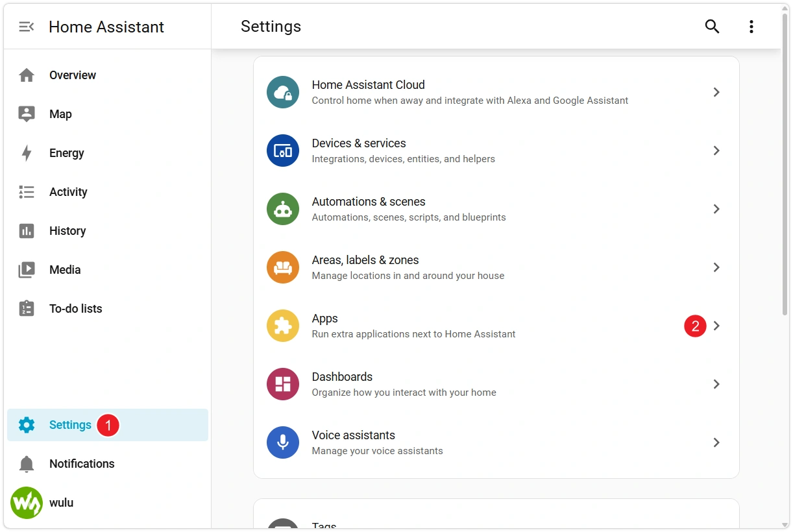Click the page vertical scrollbar
This screenshot has height=532, width=793.
pos(785,165)
